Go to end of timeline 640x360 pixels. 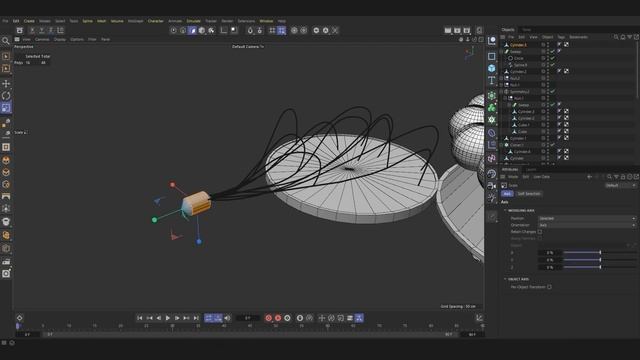(x=196, y=318)
